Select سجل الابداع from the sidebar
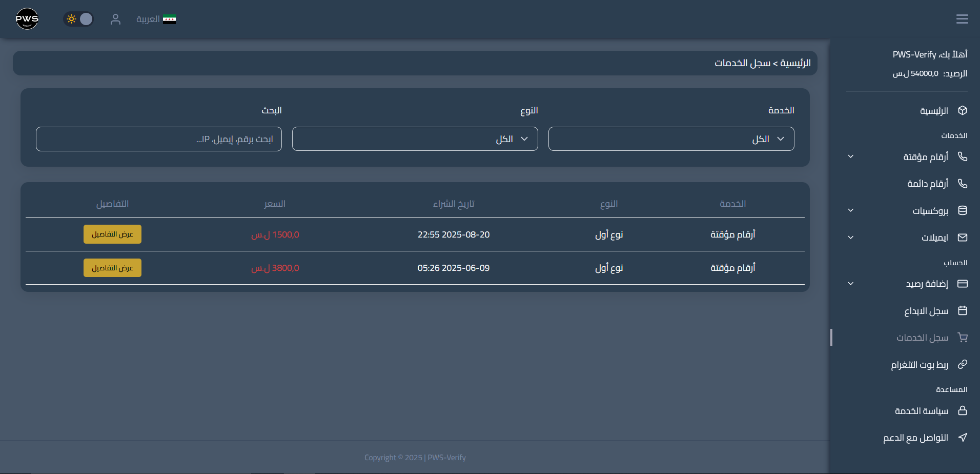This screenshot has height=474, width=980. pos(926,311)
